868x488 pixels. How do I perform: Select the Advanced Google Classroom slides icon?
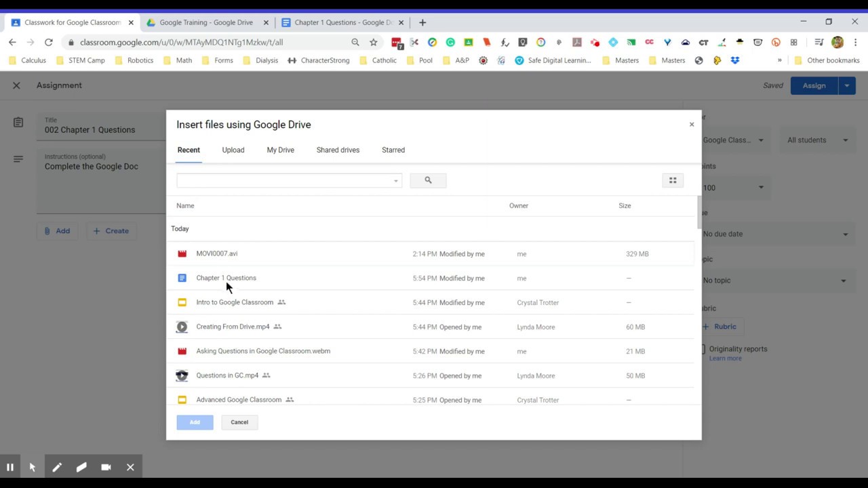(x=182, y=400)
